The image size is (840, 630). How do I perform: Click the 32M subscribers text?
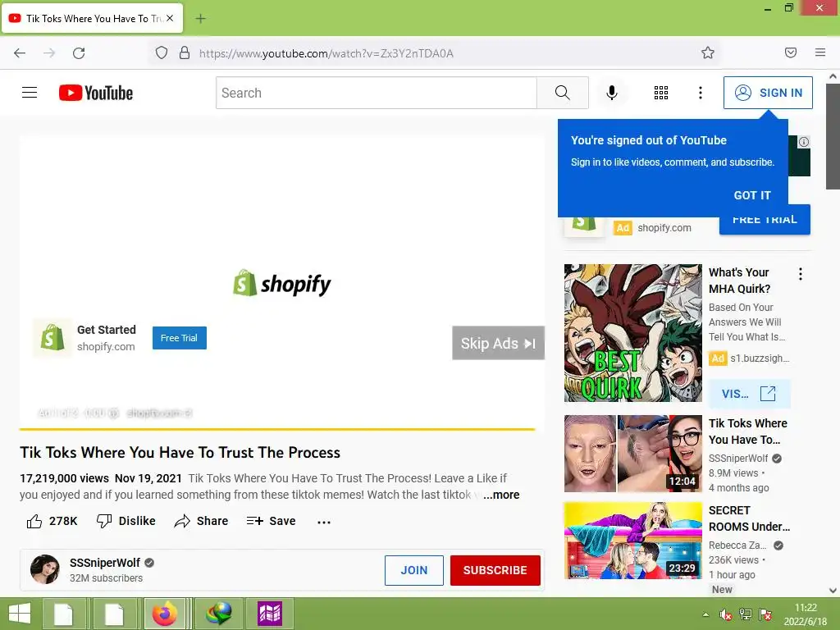click(106, 578)
